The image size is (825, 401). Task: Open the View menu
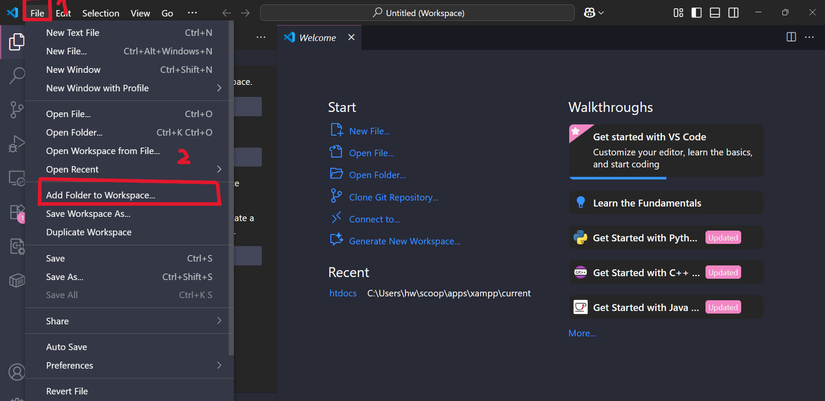[x=140, y=13]
